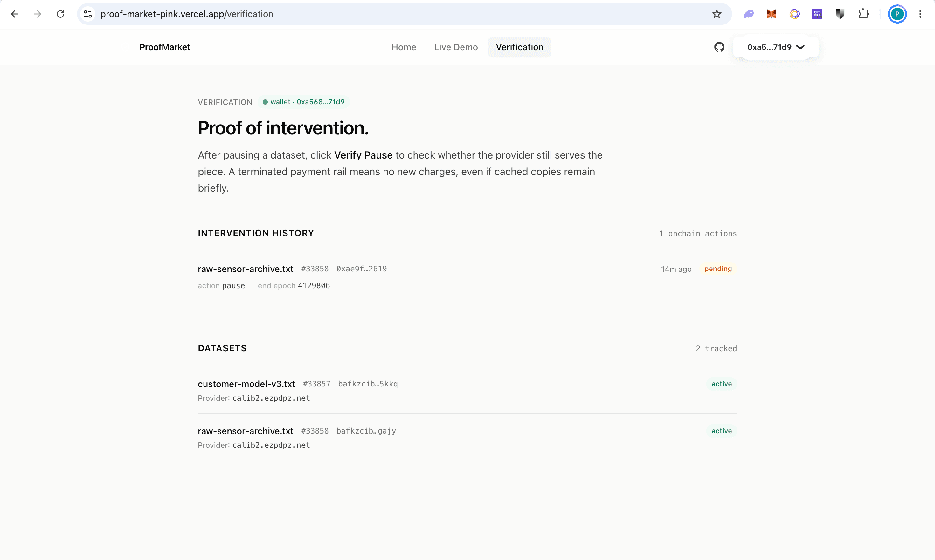Click the action pause label
This screenshot has width=935, height=560.
point(221,286)
